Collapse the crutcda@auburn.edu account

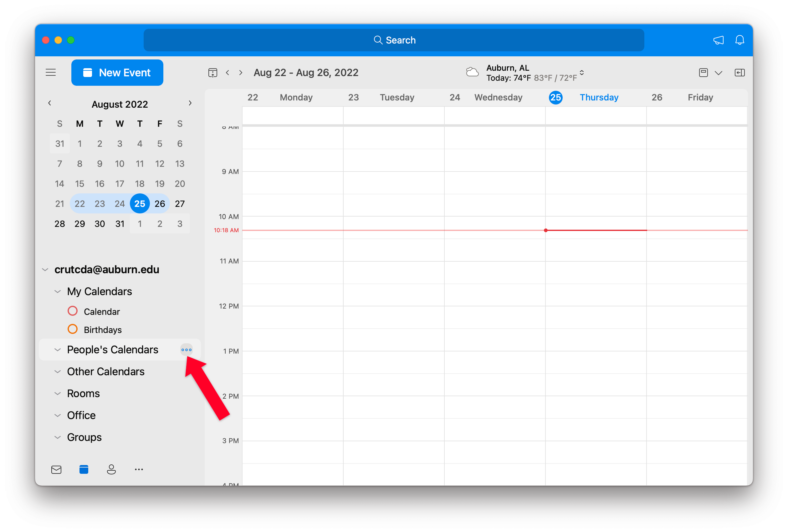pyautogui.click(x=45, y=269)
